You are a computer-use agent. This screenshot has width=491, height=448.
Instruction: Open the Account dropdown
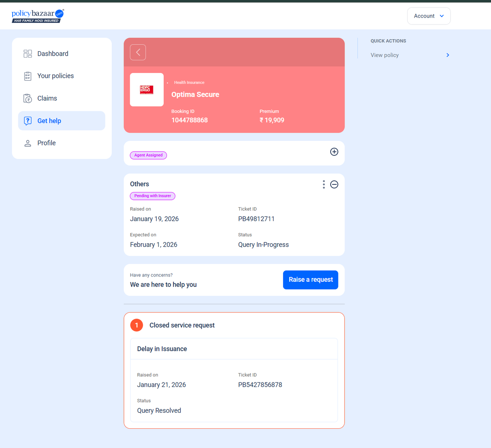click(429, 16)
